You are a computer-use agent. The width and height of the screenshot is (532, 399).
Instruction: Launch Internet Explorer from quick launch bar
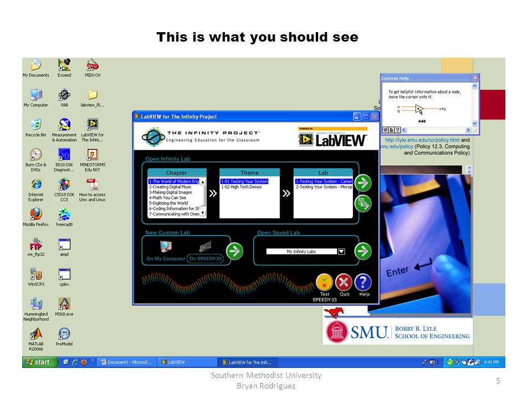coord(75,362)
